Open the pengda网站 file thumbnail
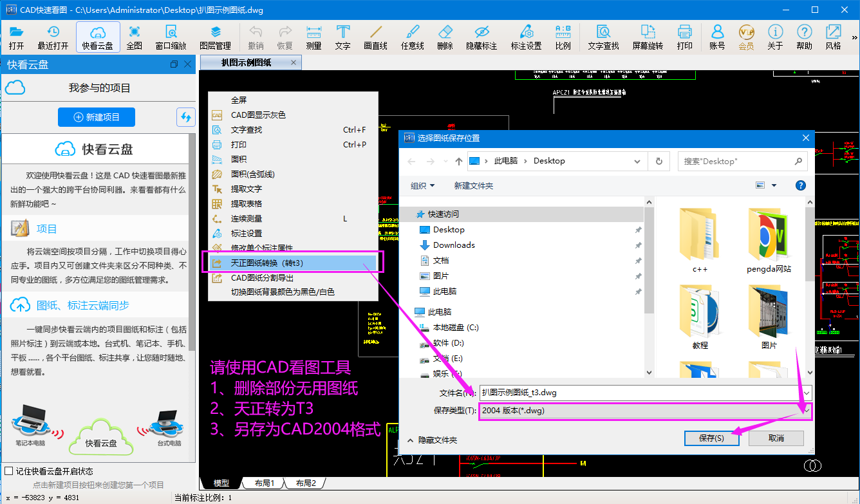The width and height of the screenshot is (860, 504). (x=769, y=241)
